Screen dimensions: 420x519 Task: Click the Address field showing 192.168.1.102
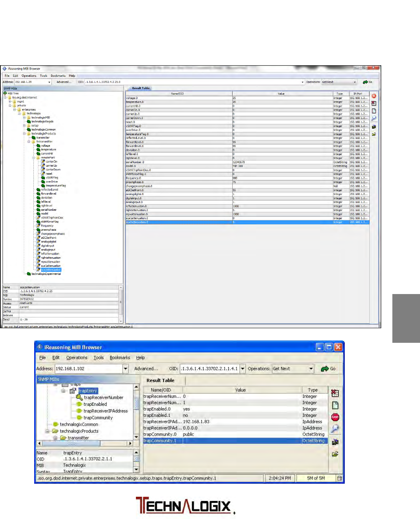(x=89, y=369)
